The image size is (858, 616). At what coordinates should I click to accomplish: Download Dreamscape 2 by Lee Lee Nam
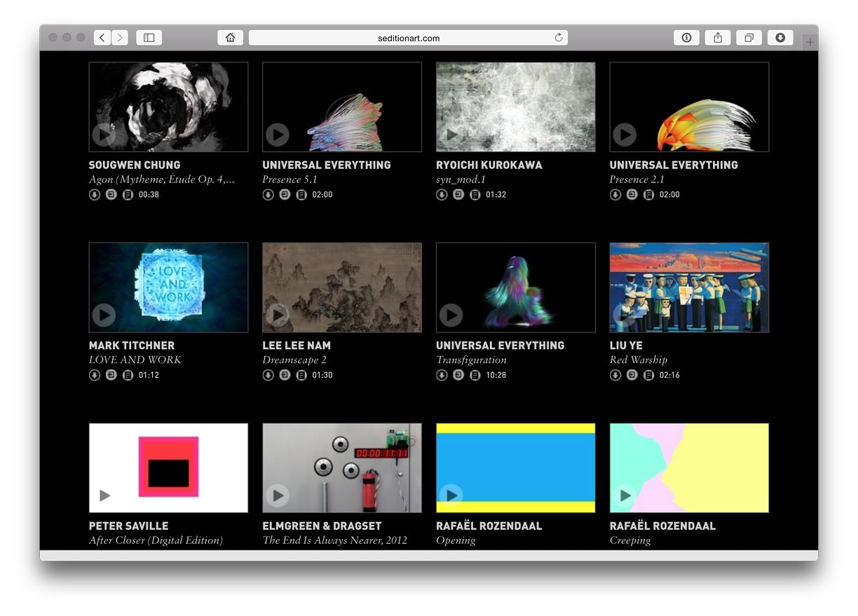(268, 375)
